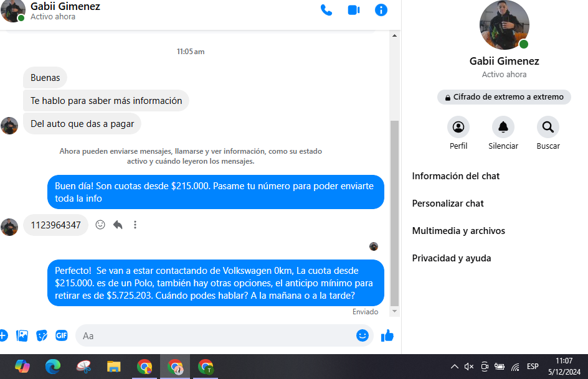Start a video call in chat header
This screenshot has width=588, height=379.
[x=354, y=10]
